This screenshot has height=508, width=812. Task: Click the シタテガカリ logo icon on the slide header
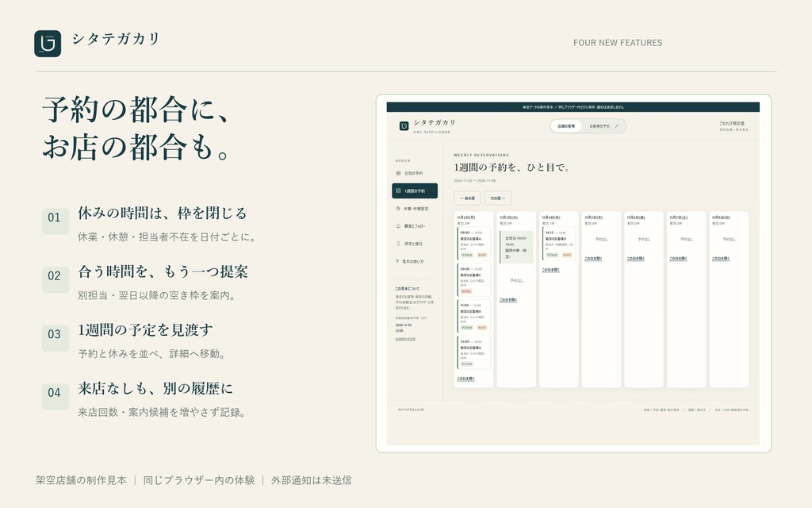48,44
